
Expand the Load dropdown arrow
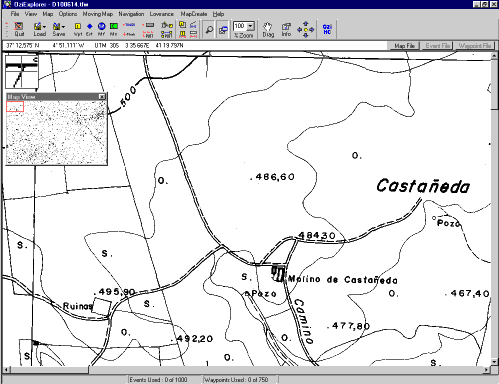pyautogui.click(x=44, y=27)
